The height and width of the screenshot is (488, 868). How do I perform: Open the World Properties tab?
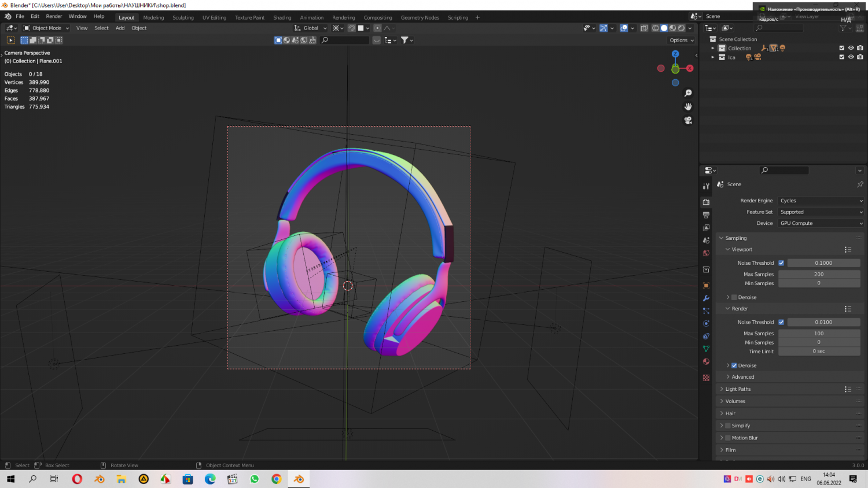(x=706, y=253)
